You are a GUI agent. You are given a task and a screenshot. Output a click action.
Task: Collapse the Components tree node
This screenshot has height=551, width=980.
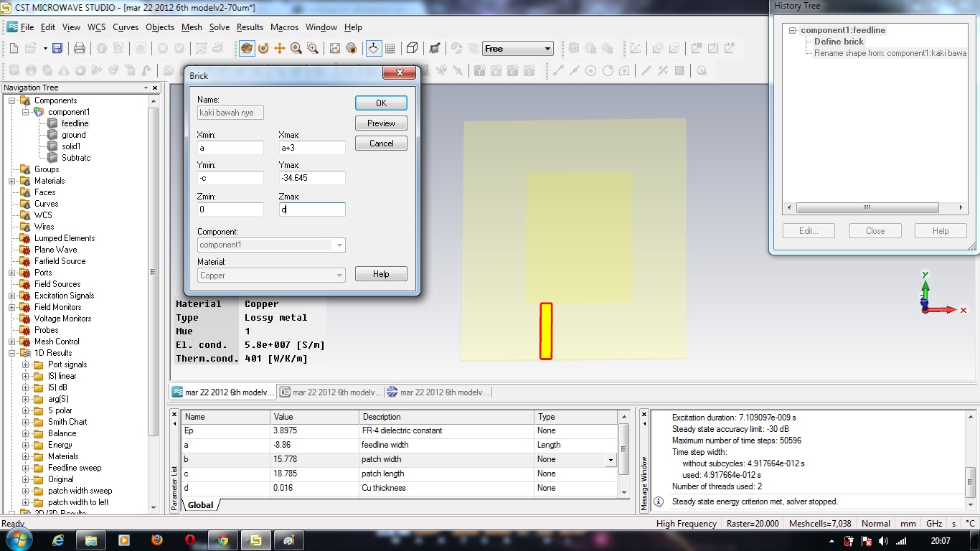tap(12, 100)
